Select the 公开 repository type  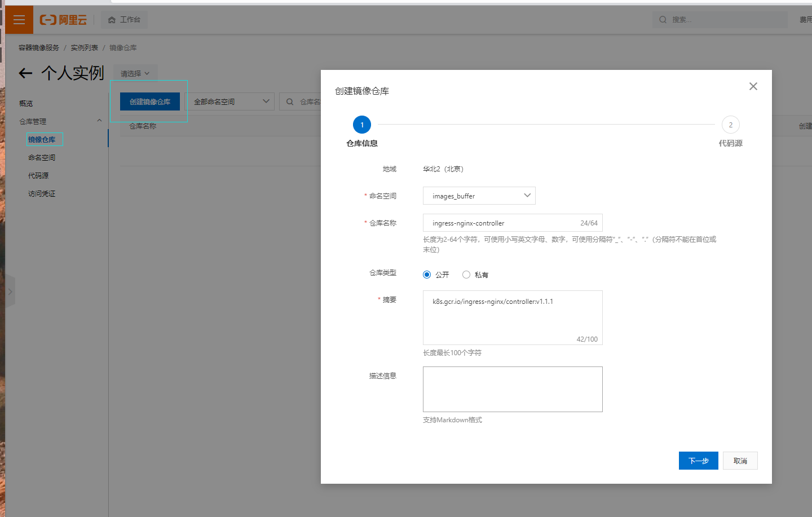427,275
